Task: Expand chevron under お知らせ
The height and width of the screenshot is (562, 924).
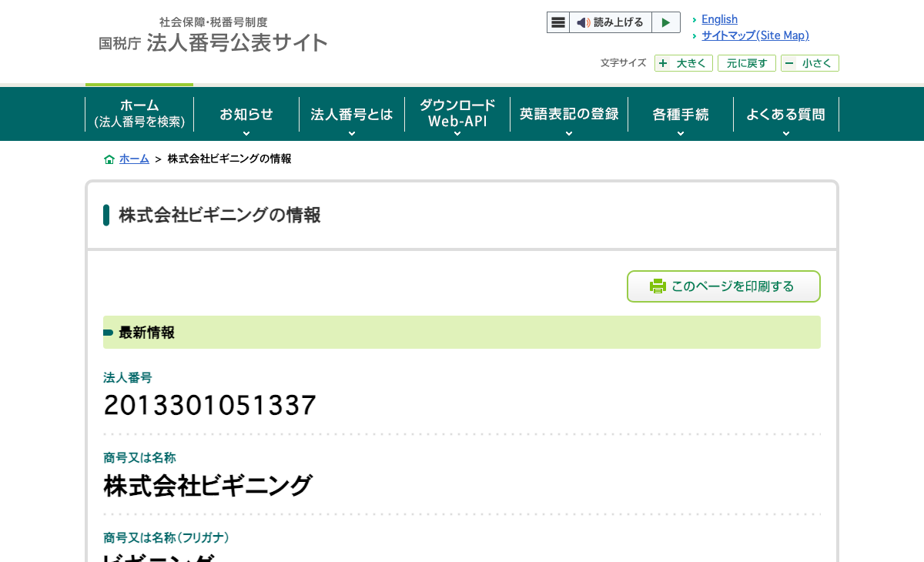Action: pyautogui.click(x=246, y=133)
